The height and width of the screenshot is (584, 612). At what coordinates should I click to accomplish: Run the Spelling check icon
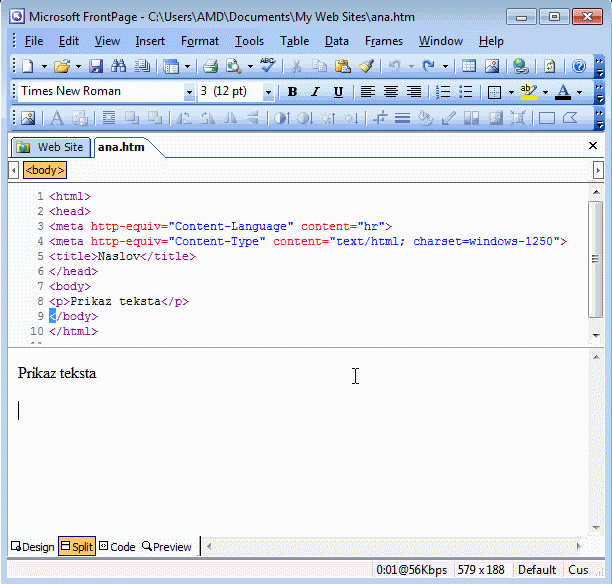tap(267, 66)
